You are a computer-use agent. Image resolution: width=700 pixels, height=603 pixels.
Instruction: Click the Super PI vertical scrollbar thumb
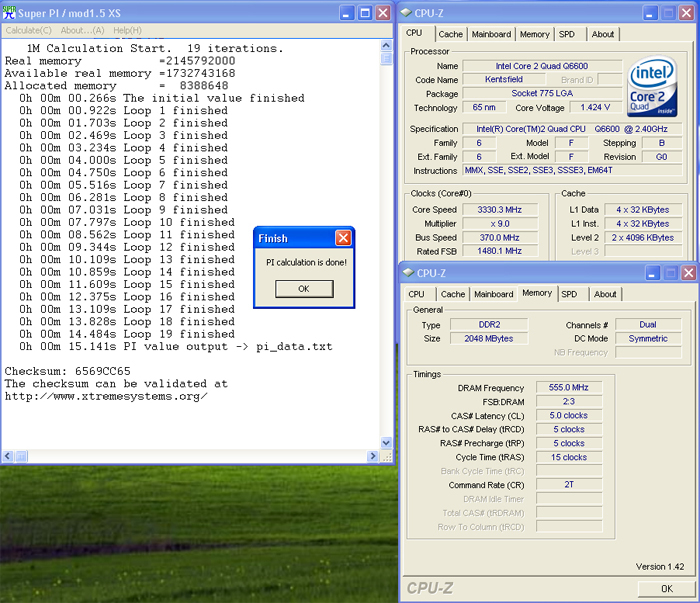(386, 58)
